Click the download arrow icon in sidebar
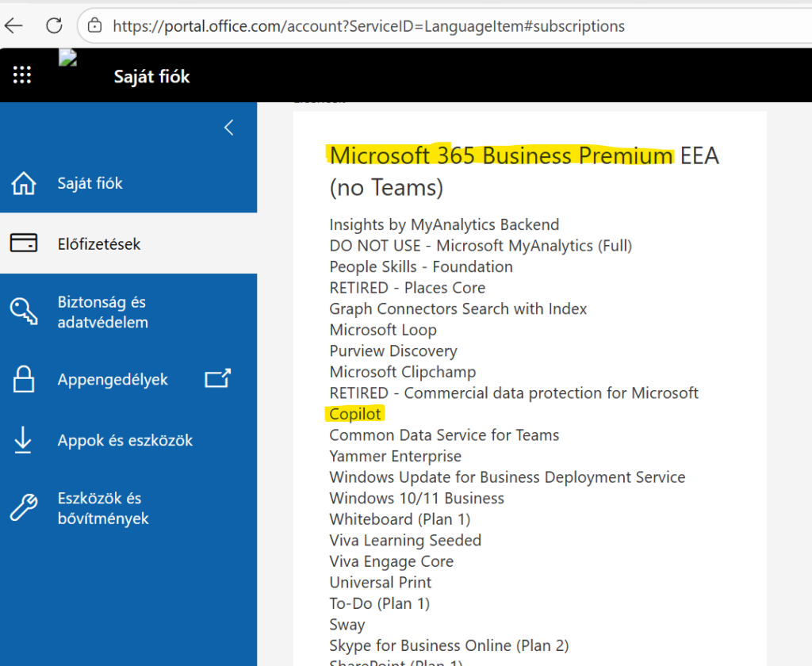This screenshot has width=812, height=666. (24, 440)
